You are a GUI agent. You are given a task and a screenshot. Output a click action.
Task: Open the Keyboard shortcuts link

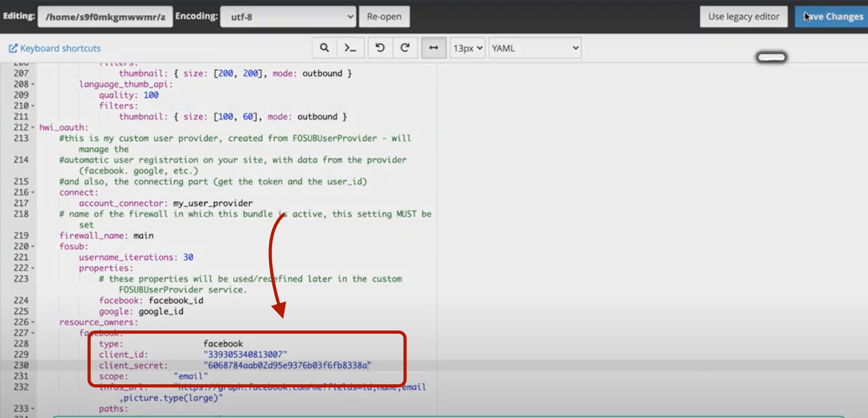[60, 48]
